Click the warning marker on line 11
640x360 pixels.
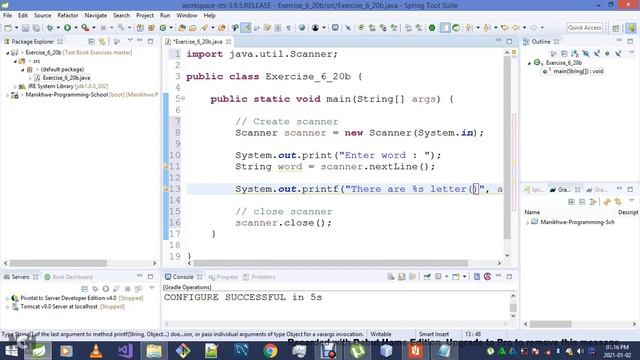[166, 167]
